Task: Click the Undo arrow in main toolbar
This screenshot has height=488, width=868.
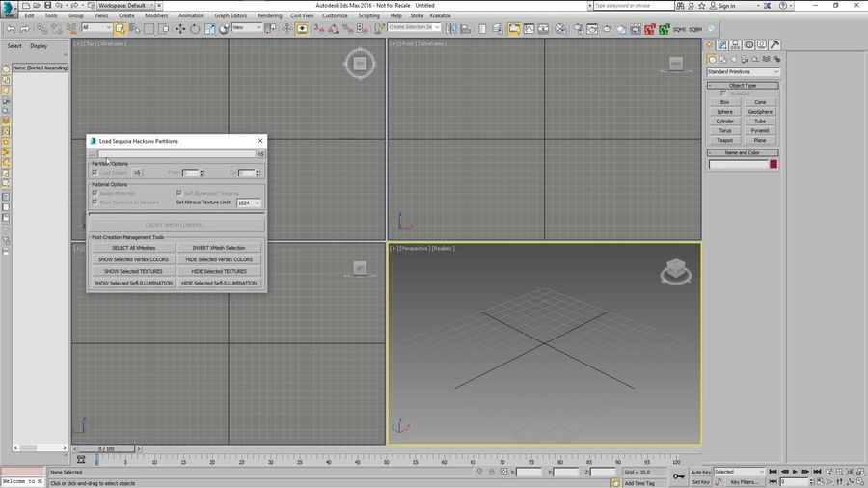Action: click(10, 28)
